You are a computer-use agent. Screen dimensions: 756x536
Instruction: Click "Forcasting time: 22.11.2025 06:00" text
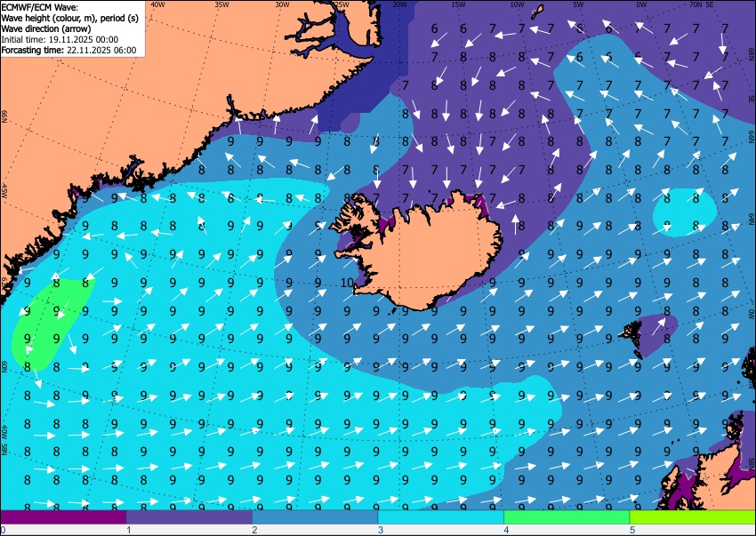point(69,50)
